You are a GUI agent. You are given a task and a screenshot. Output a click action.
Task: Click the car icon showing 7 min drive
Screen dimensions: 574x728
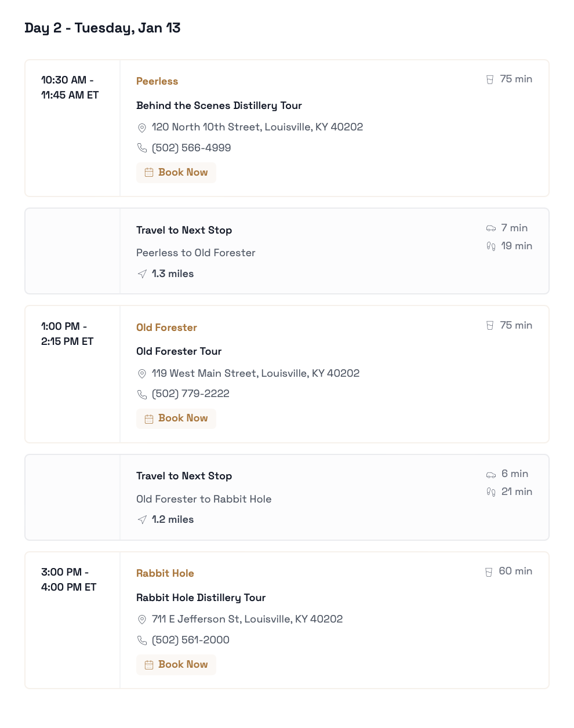[x=491, y=228]
